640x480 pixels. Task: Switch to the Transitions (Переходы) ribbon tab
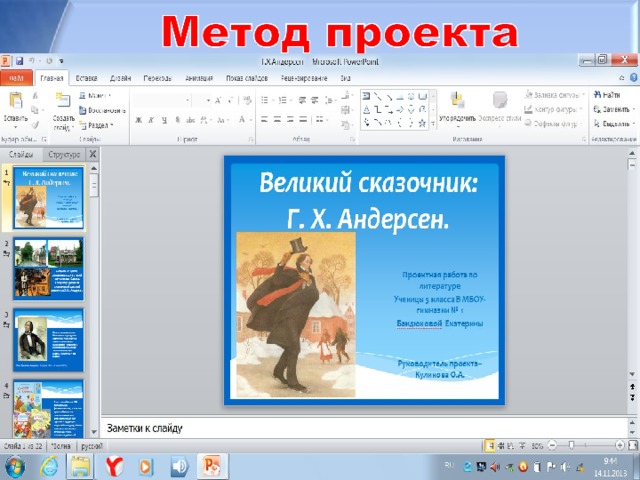click(158, 78)
